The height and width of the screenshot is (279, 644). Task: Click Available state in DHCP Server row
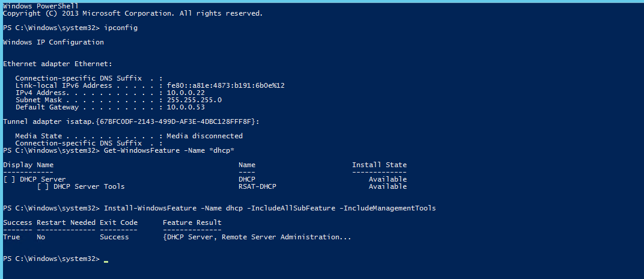click(x=387, y=179)
